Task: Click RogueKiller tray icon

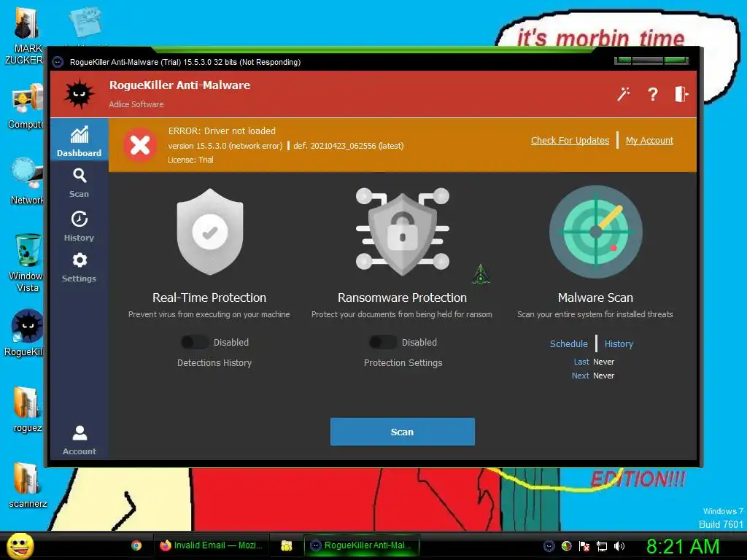Action: [549, 546]
